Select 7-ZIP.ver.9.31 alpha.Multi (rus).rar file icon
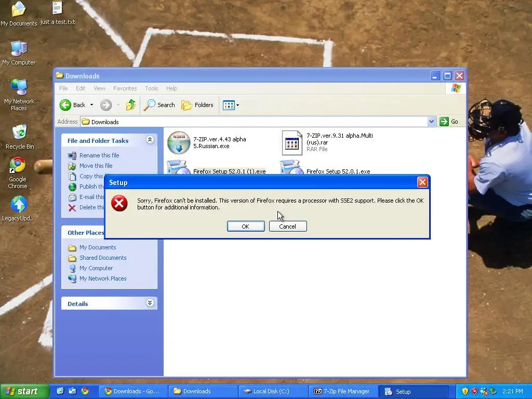This screenshot has height=399, width=532. [292, 143]
